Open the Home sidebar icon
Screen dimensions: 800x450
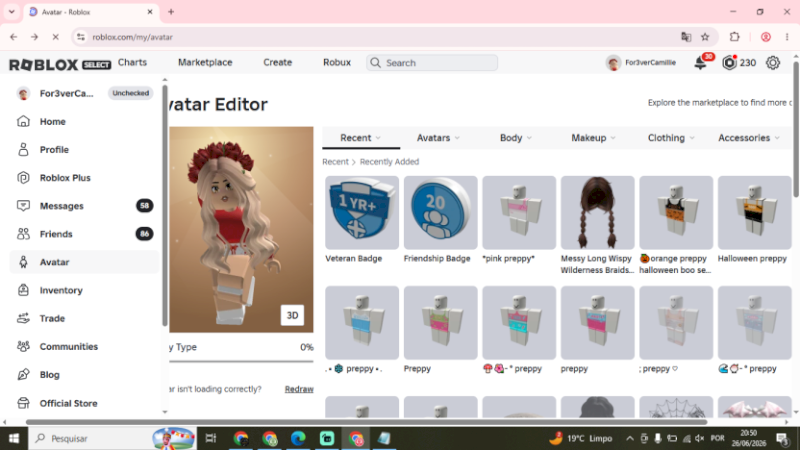(23, 121)
